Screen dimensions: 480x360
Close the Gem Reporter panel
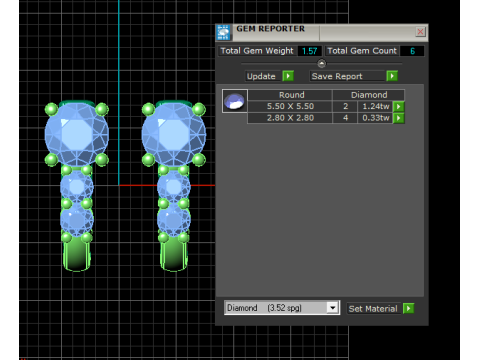point(420,32)
